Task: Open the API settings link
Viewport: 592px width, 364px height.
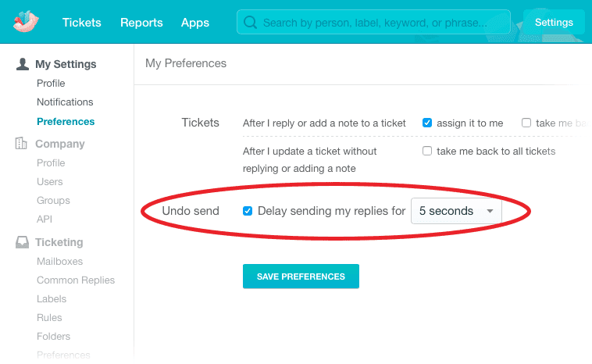Action: 45,219
